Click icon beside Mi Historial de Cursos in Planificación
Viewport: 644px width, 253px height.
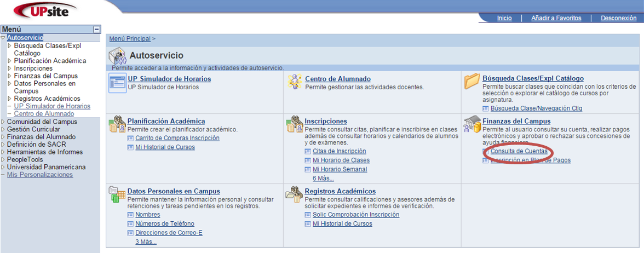click(131, 147)
